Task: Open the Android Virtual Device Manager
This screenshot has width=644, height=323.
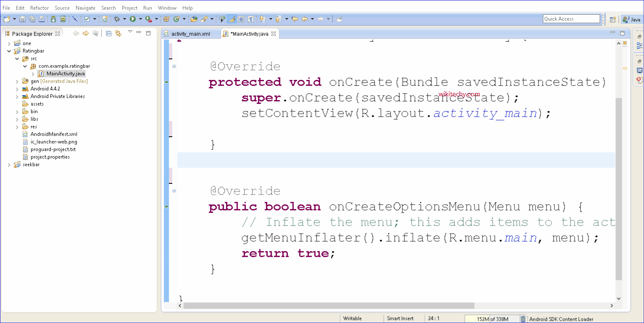Action: click(x=64, y=19)
